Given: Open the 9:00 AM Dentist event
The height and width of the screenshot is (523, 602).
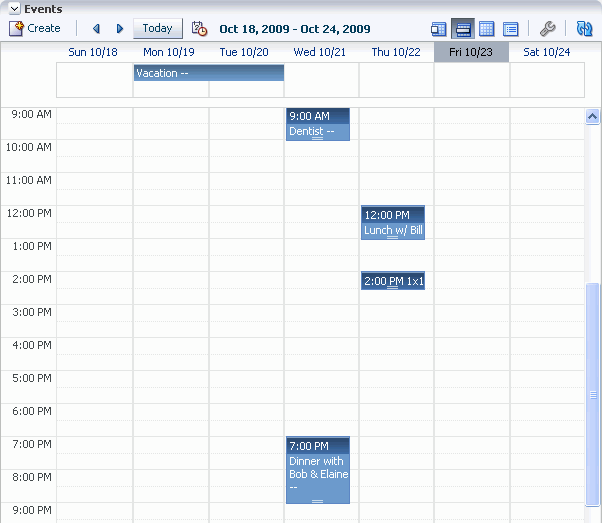Looking at the screenshot, I should coord(317,125).
